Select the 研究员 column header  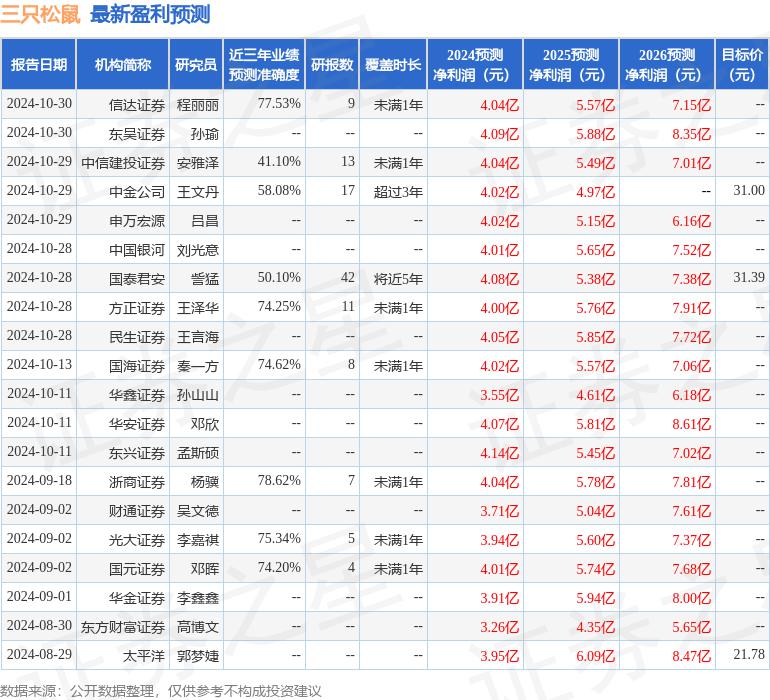tap(196, 64)
